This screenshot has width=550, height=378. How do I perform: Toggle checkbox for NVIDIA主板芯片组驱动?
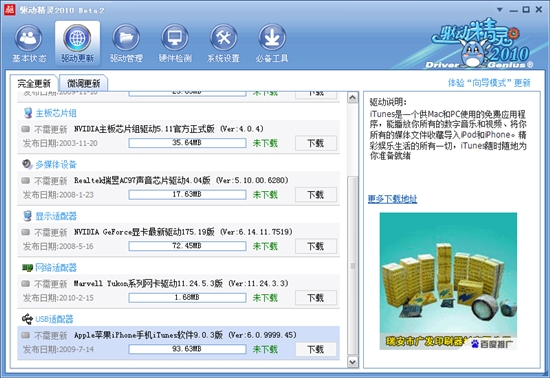(25, 129)
